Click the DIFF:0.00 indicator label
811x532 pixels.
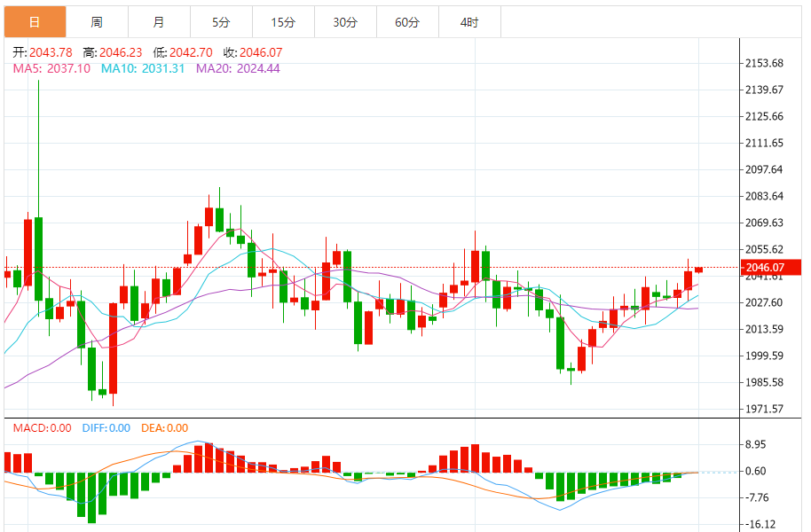pyautogui.click(x=106, y=428)
